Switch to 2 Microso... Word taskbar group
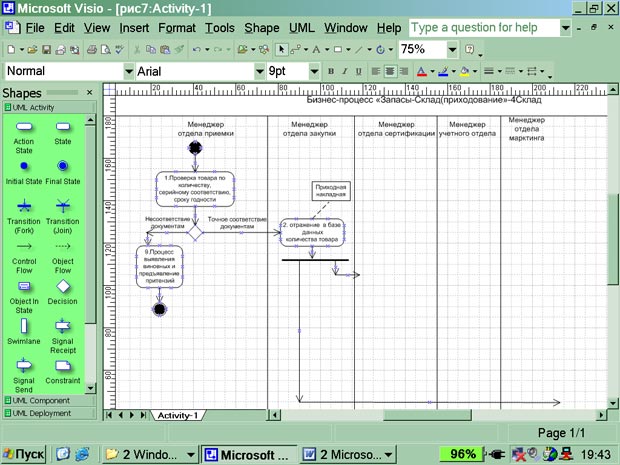 349,454
